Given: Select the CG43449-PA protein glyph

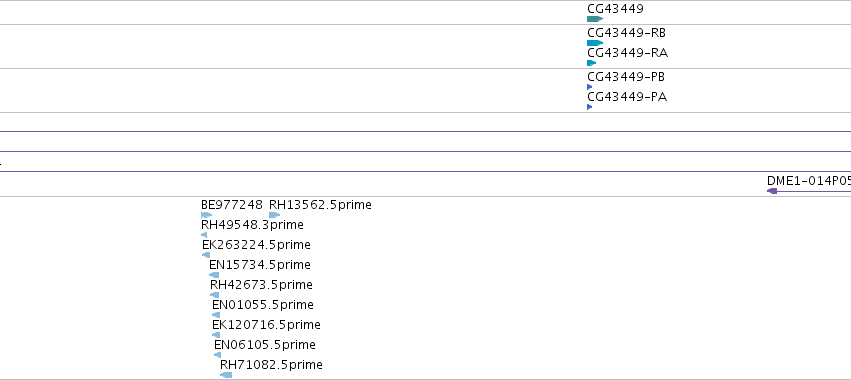Looking at the screenshot, I should (x=589, y=107).
